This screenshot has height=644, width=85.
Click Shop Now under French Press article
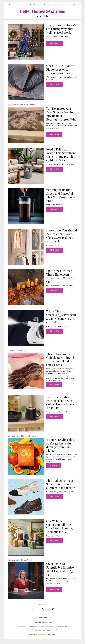point(55,210)
